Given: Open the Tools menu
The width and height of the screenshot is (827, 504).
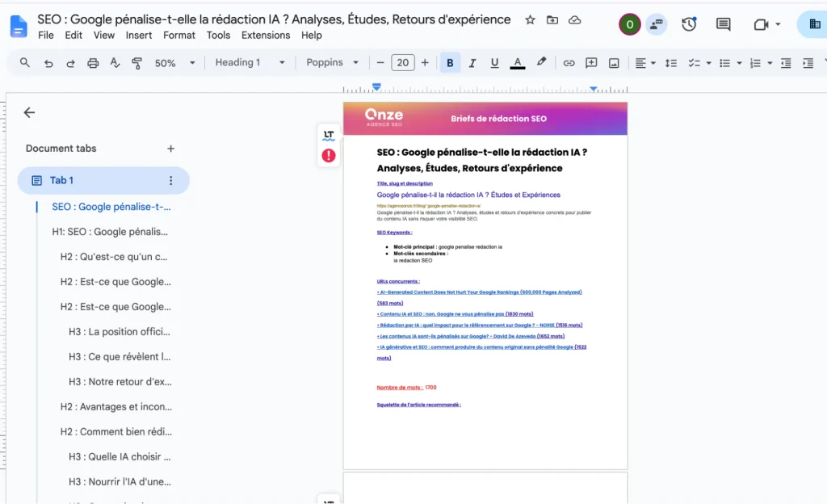Looking at the screenshot, I should pos(218,36).
